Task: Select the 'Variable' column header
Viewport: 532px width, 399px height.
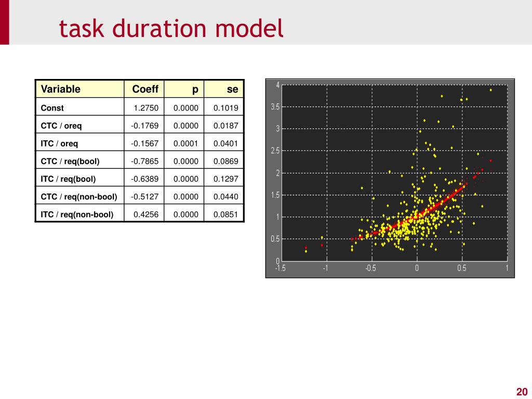Action: 60,89
